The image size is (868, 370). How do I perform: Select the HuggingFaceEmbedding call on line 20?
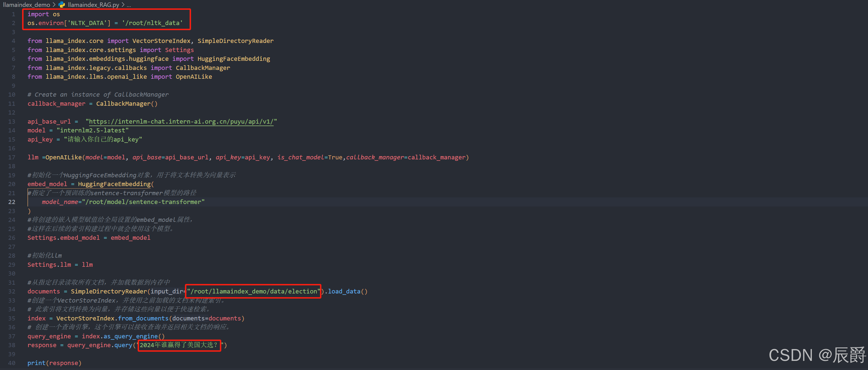coord(115,184)
